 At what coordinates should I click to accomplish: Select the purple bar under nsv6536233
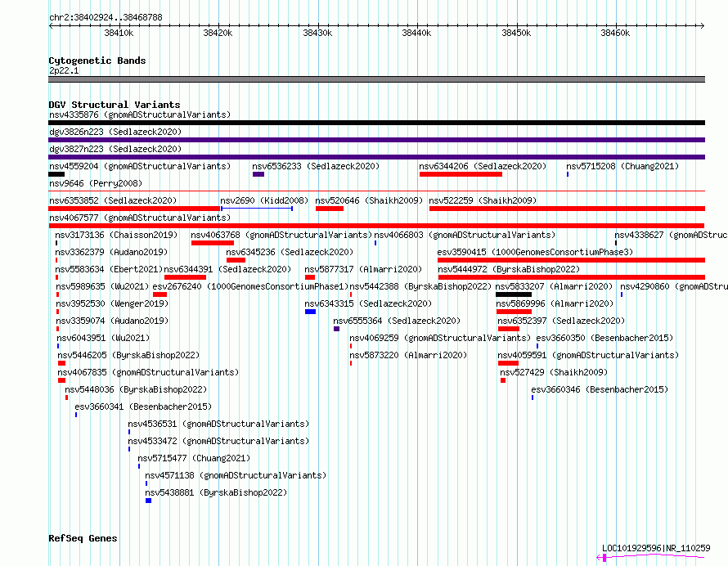coord(258,174)
